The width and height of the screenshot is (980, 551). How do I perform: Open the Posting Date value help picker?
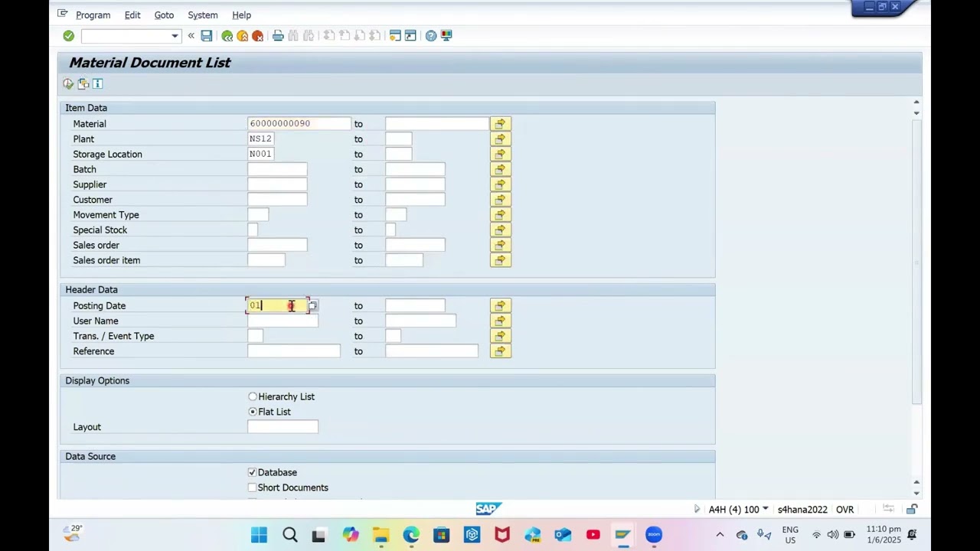[312, 305]
